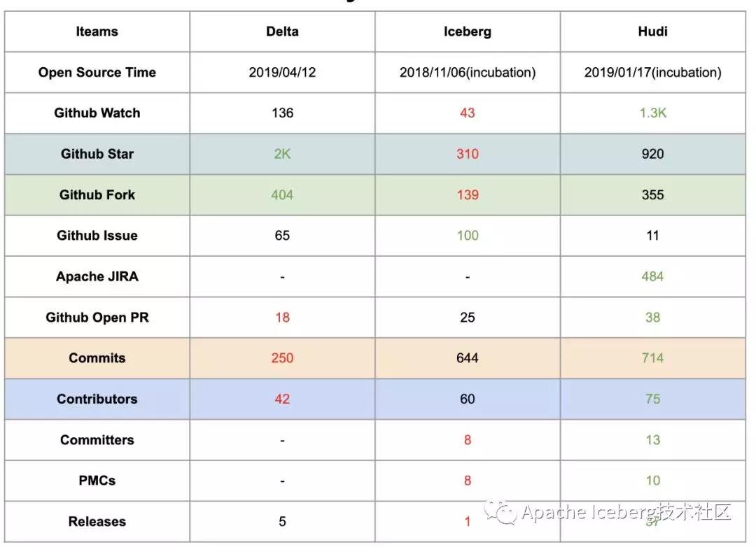Select the Hudi column header
This screenshot has width=756, height=547.
tap(653, 31)
